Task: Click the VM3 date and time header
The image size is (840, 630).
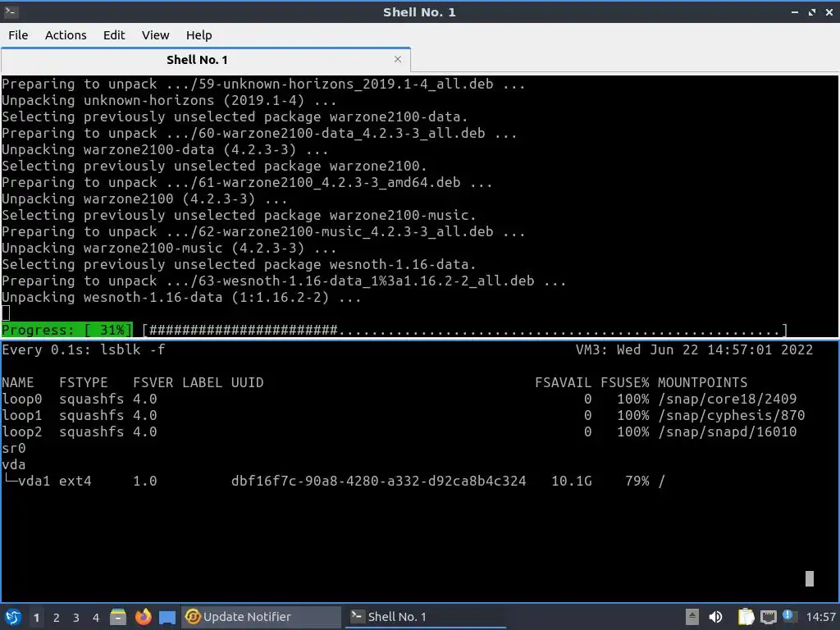Action: click(x=694, y=349)
